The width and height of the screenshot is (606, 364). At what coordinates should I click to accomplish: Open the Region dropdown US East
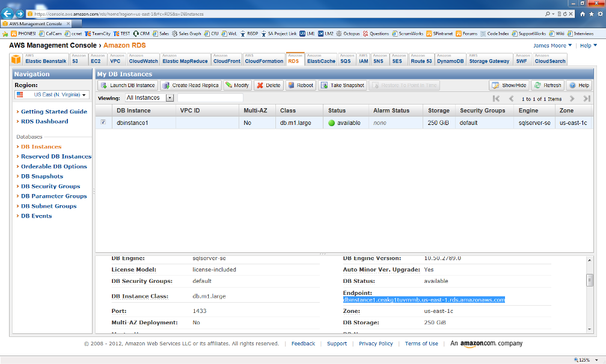click(52, 94)
